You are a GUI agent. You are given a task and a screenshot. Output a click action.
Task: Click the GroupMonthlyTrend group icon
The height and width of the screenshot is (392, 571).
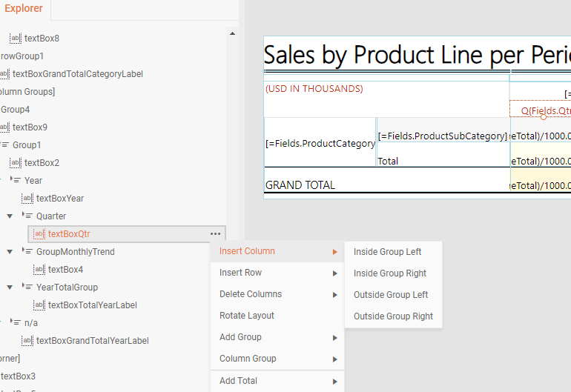[27, 252]
